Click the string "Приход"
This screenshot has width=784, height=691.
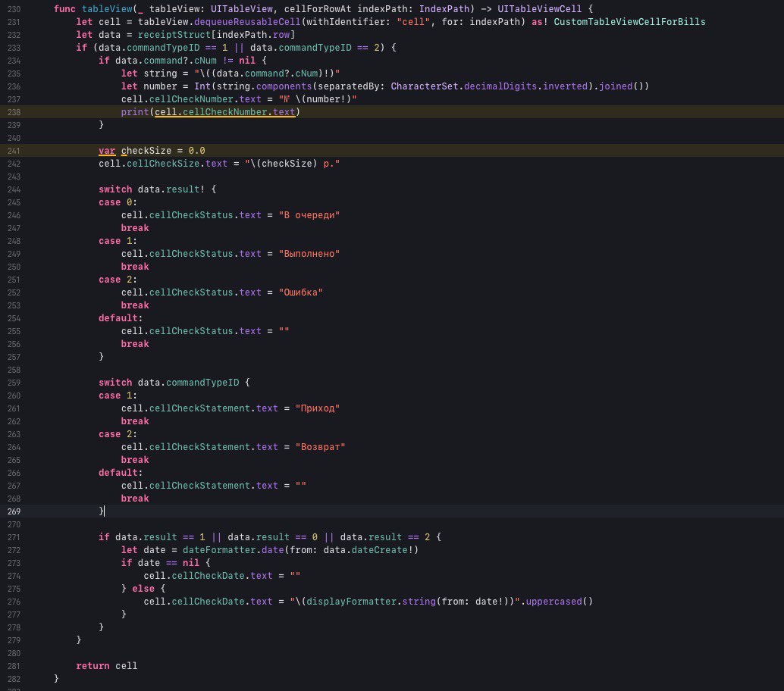[318, 408]
